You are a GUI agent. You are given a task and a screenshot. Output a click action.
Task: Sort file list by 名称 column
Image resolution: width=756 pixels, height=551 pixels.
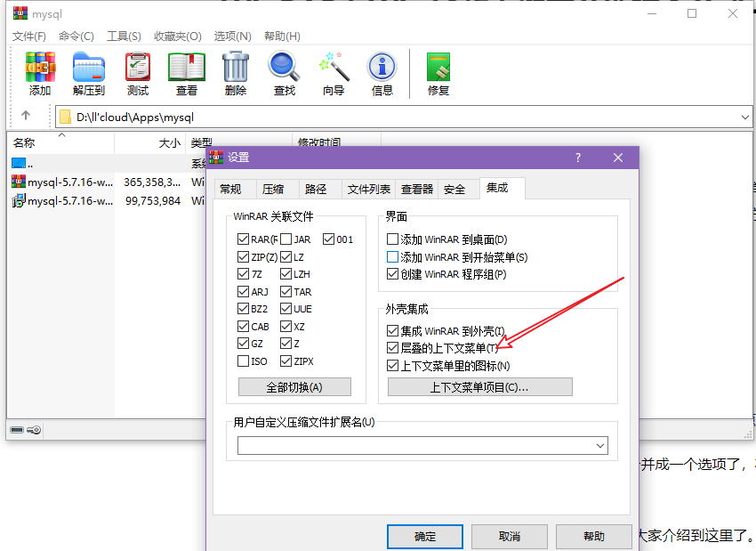(60, 142)
